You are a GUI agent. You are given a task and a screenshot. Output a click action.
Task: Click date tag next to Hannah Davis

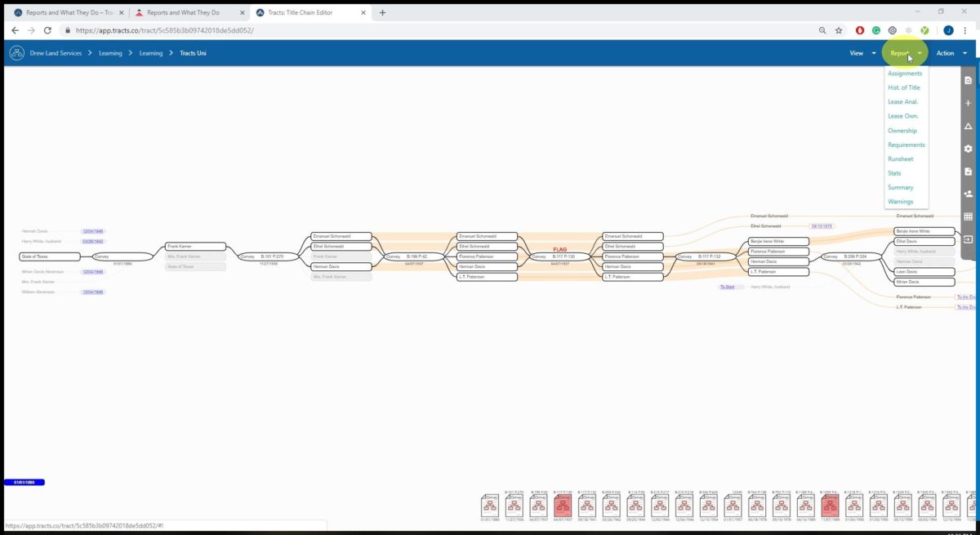click(x=93, y=231)
